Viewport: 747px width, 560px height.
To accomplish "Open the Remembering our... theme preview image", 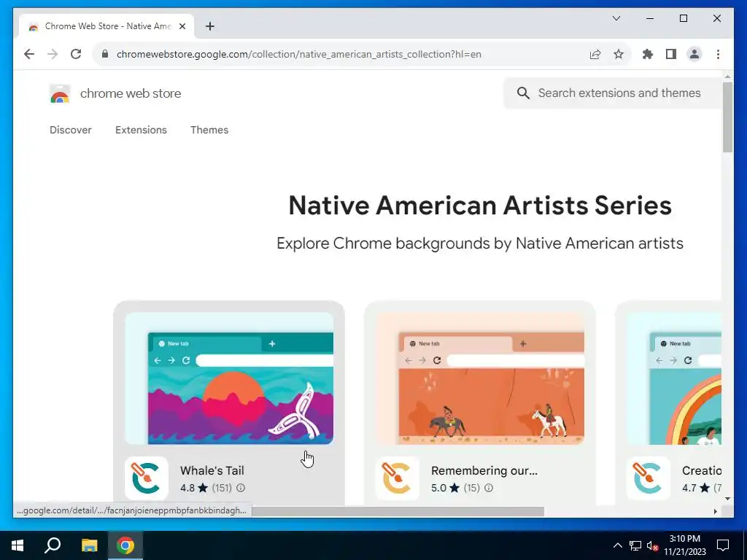I will pos(480,378).
